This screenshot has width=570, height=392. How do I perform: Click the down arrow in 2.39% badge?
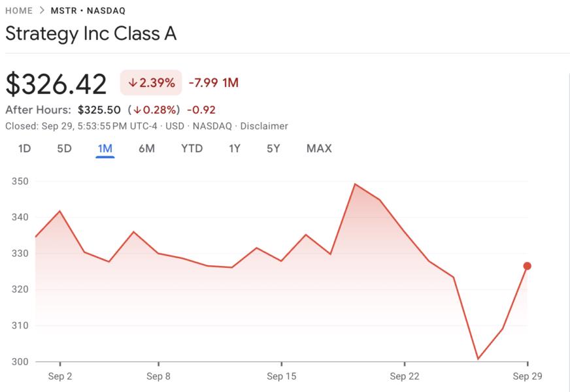pos(132,83)
